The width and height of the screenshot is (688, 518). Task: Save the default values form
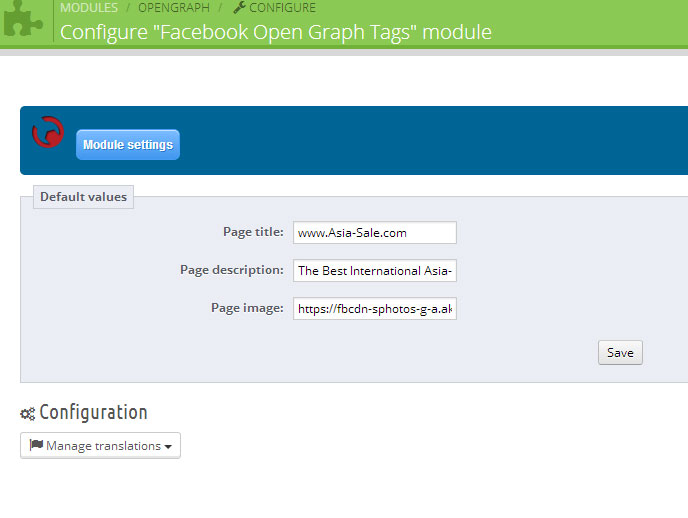(x=620, y=353)
